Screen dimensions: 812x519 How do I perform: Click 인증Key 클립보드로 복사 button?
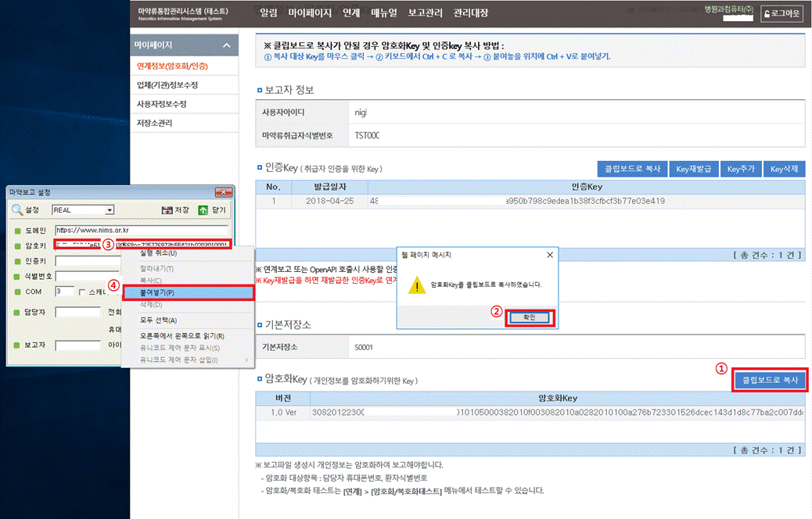point(632,169)
